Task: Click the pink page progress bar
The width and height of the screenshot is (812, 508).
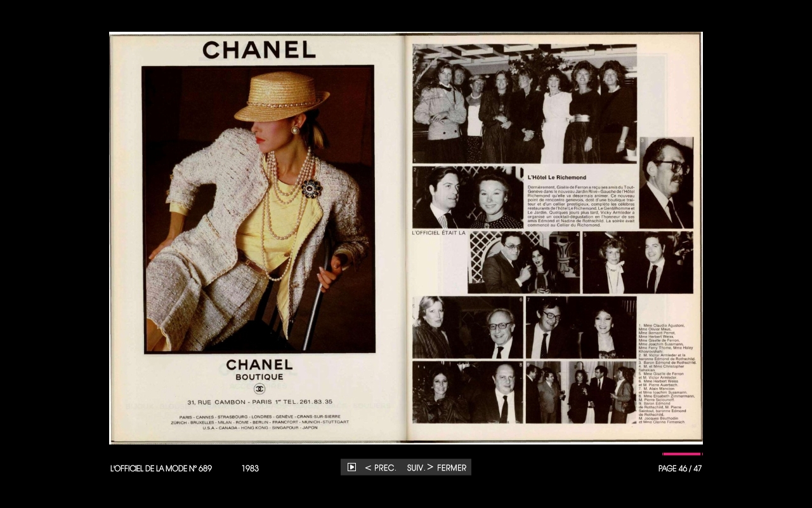Action: [682, 454]
